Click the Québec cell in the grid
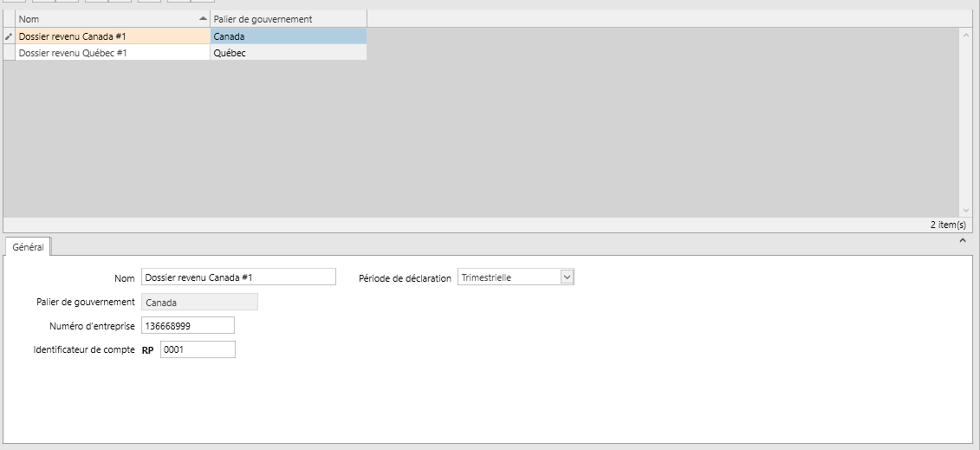 coord(289,53)
